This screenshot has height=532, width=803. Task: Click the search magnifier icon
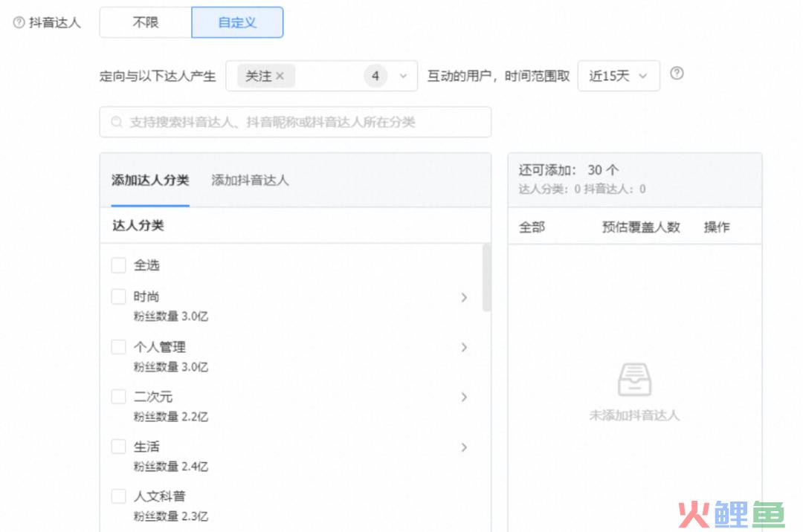tap(117, 122)
